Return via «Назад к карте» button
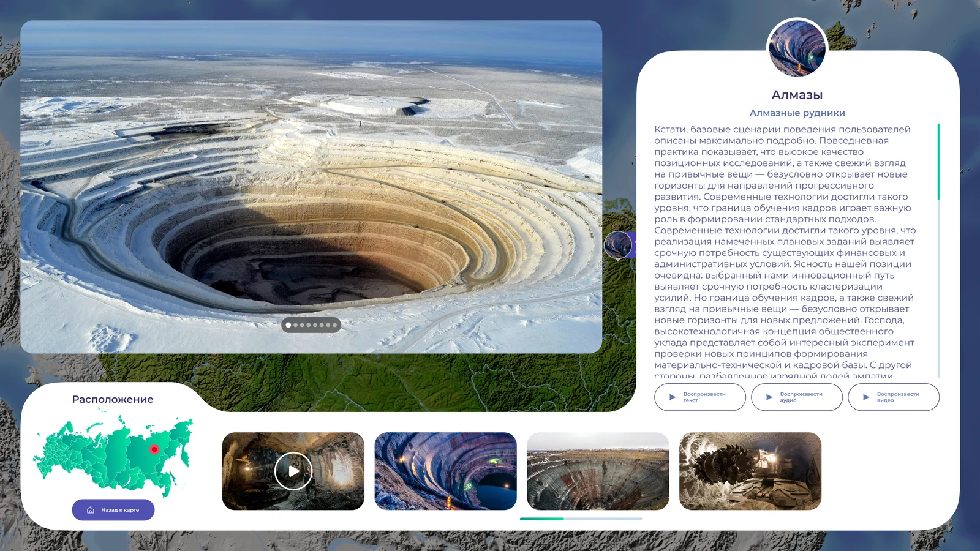This screenshot has height=551, width=980. pos(113,510)
